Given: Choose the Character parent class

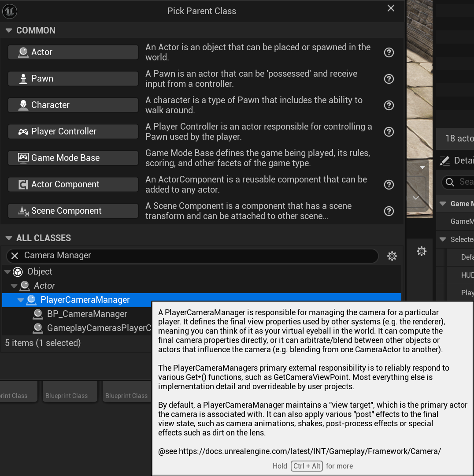Looking at the screenshot, I should click(73, 105).
